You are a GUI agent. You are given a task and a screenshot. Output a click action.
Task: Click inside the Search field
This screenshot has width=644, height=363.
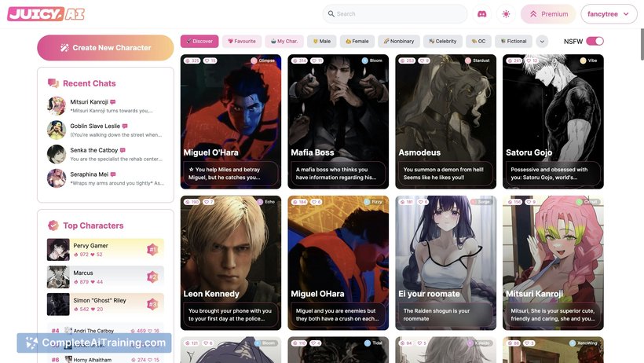(395, 14)
